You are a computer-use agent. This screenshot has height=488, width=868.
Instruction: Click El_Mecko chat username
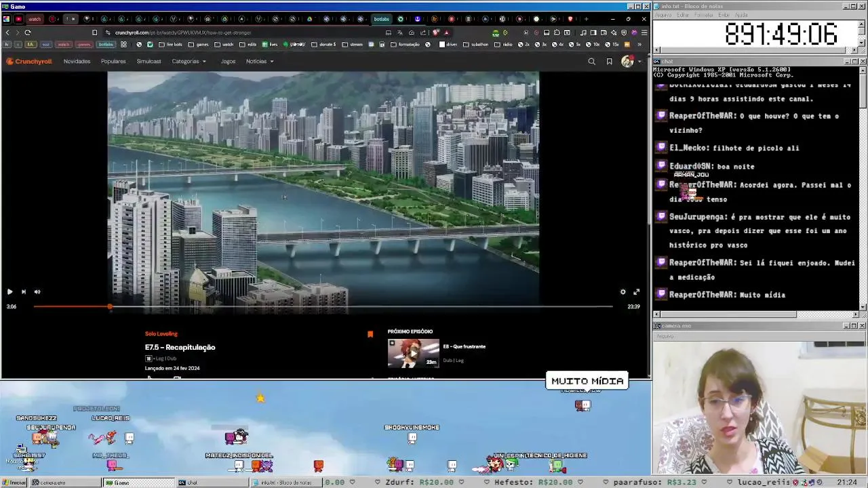[689, 148]
